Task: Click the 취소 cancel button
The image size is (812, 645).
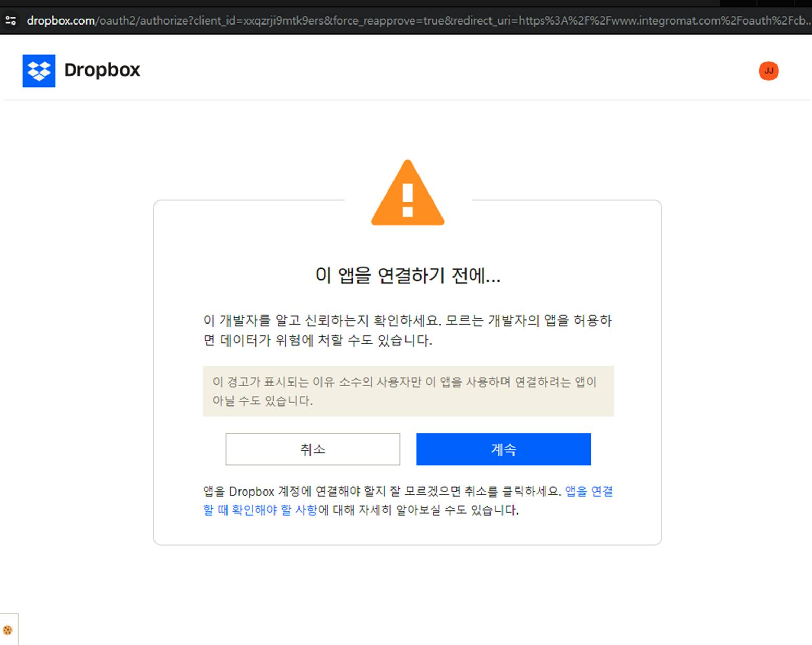Action: tap(313, 449)
